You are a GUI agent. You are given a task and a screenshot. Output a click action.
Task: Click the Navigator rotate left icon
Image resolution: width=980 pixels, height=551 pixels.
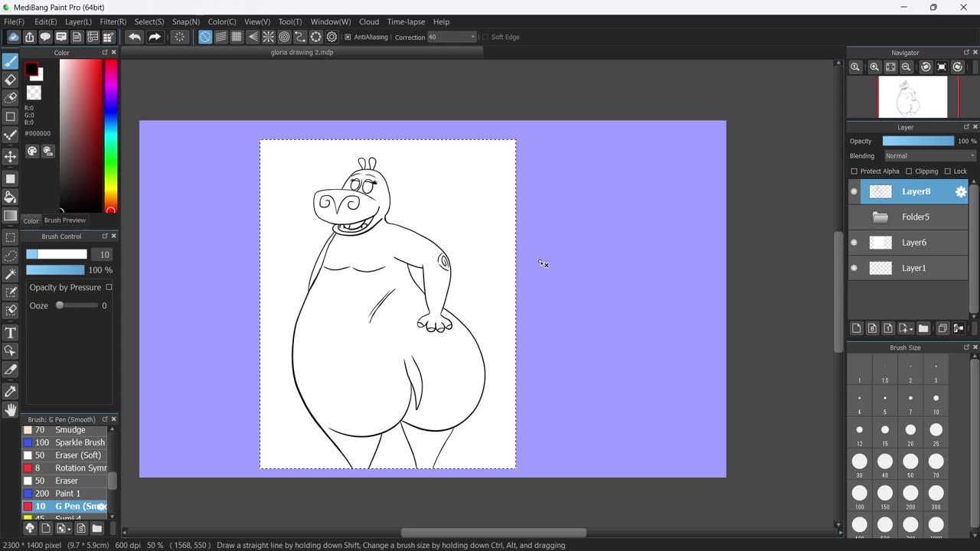tap(926, 67)
